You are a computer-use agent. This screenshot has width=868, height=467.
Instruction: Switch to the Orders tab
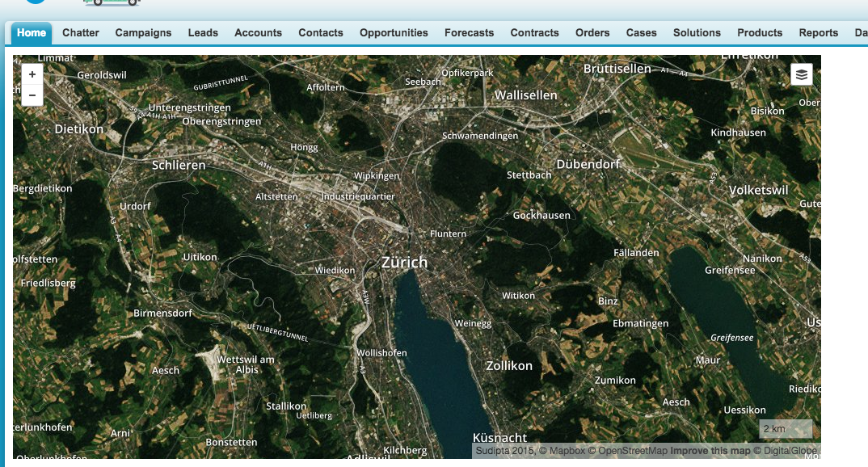(x=592, y=33)
